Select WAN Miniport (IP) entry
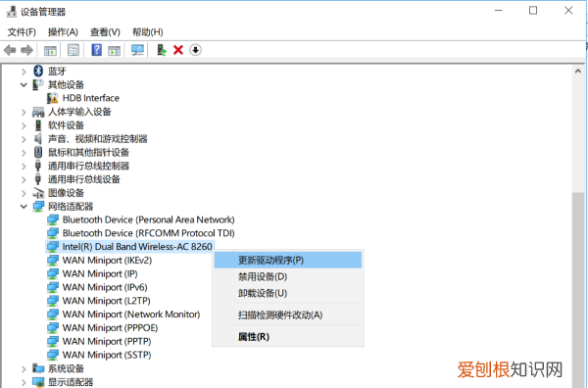The image size is (588, 388). point(100,273)
